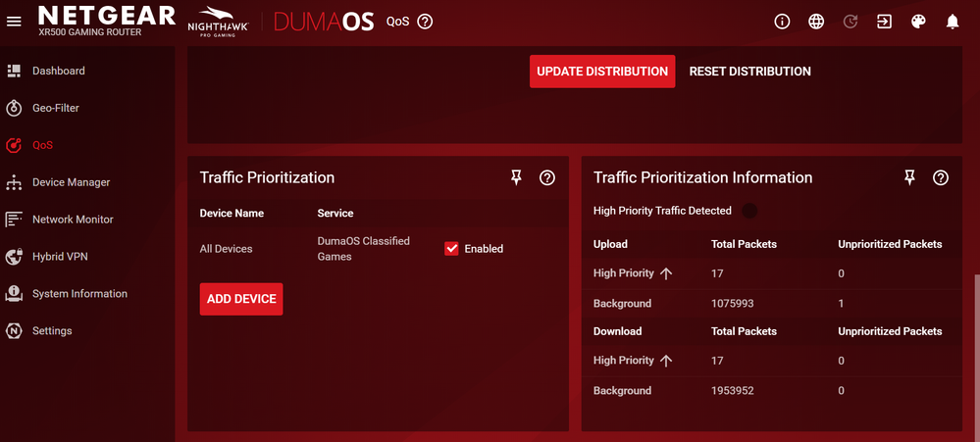Click the Dashboard sidebar icon

(x=14, y=71)
